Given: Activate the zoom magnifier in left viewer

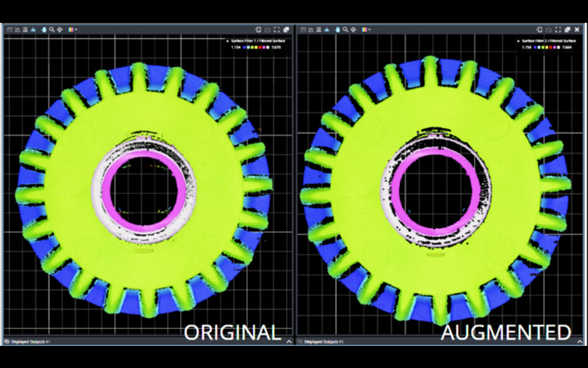Looking at the screenshot, I should pos(51,29).
